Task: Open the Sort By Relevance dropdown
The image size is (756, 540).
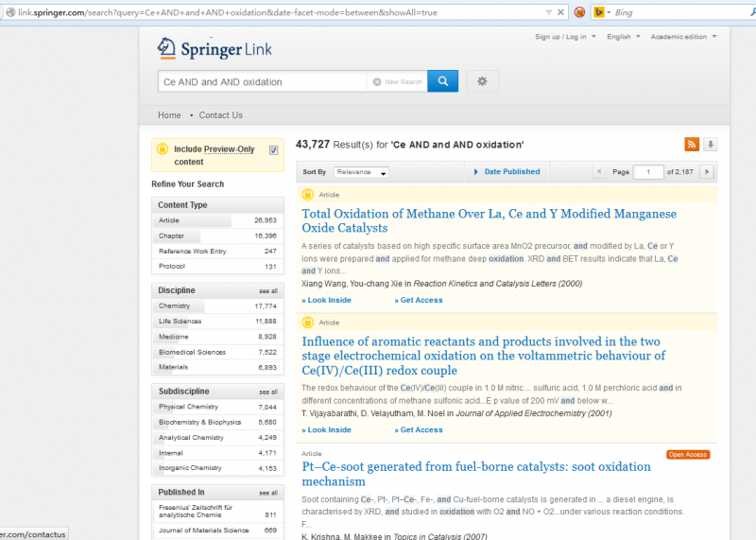Action: click(x=361, y=172)
